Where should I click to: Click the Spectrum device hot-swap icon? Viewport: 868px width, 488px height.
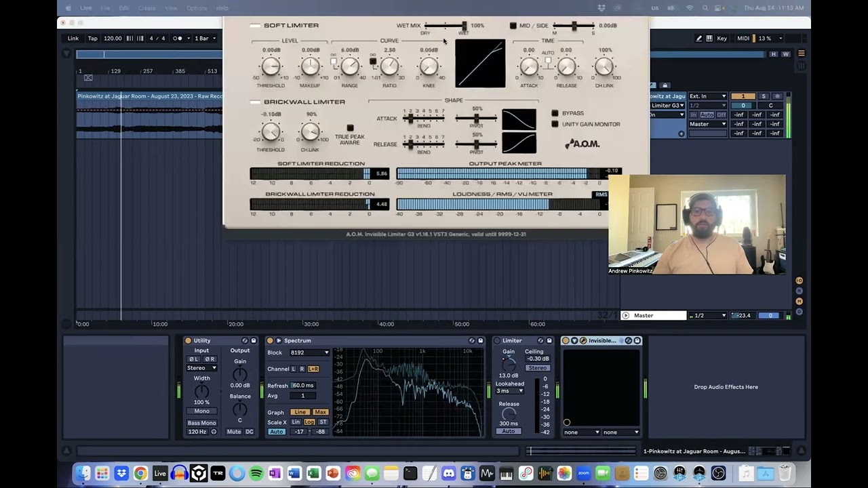pyautogui.click(x=471, y=341)
